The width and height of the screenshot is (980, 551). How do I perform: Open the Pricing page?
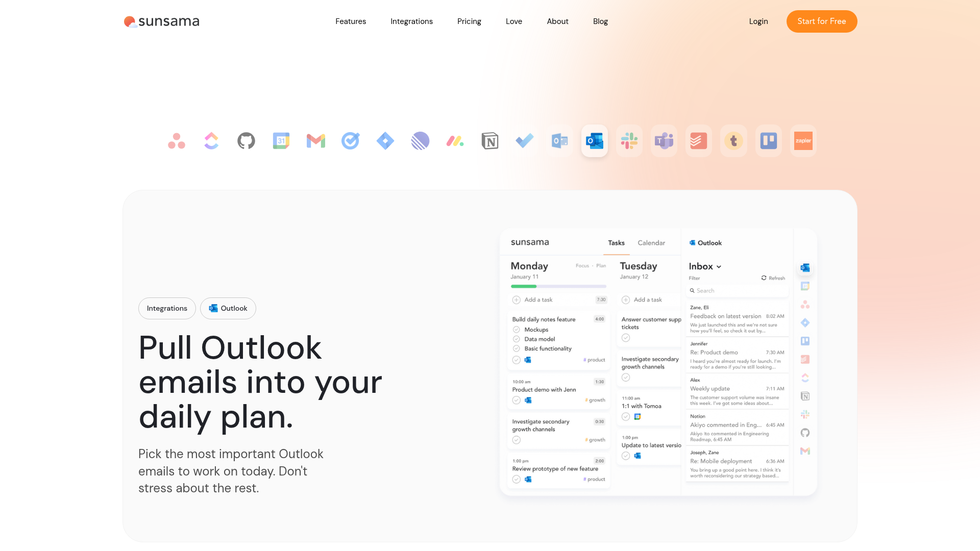point(469,21)
